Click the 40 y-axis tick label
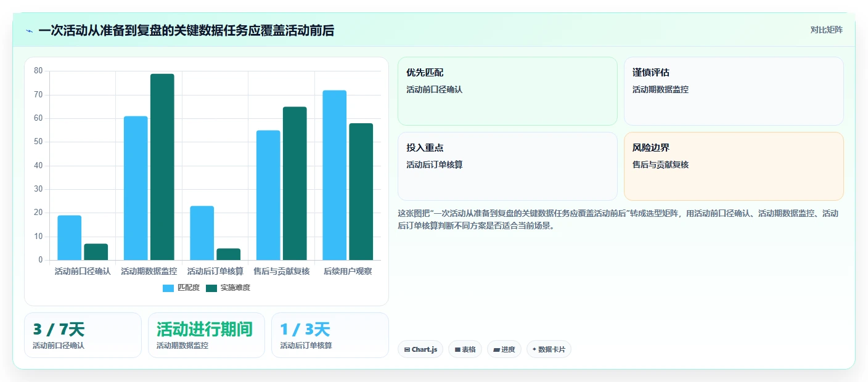Image resolution: width=868 pixels, height=382 pixels. (38, 166)
